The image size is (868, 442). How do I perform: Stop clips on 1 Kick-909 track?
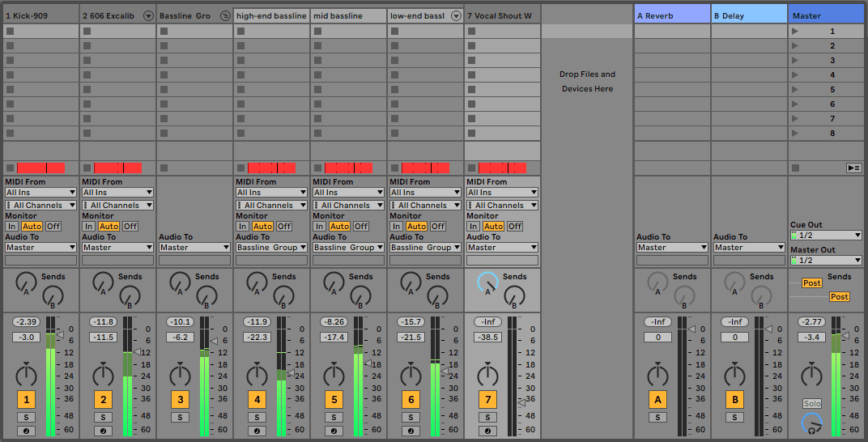pyautogui.click(x=10, y=168)
